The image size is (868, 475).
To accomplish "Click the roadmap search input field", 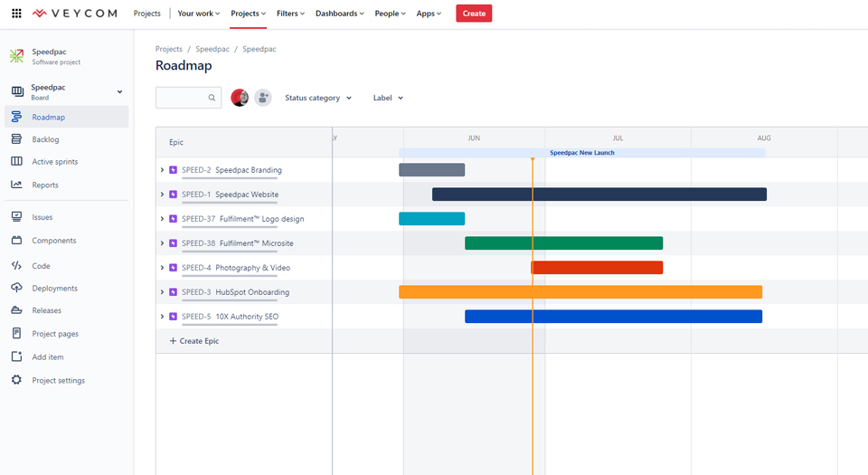I will 188,98.
